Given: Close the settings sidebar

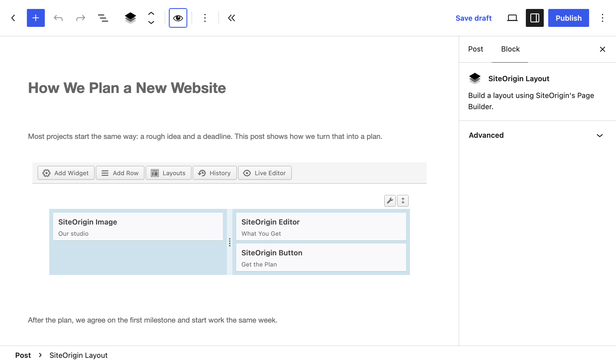Looking at the screenshot, I should [603, 49].
